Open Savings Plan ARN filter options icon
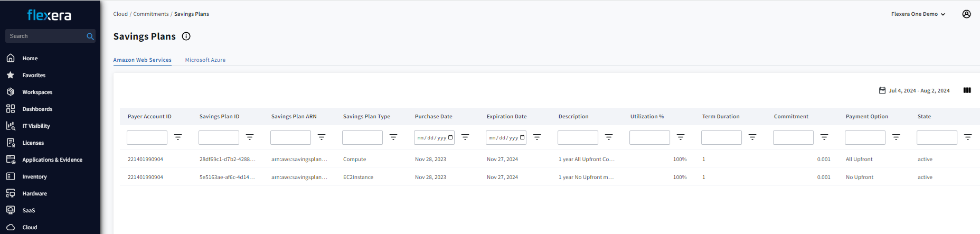The image size is (980, 234). (x=322, y=137)
